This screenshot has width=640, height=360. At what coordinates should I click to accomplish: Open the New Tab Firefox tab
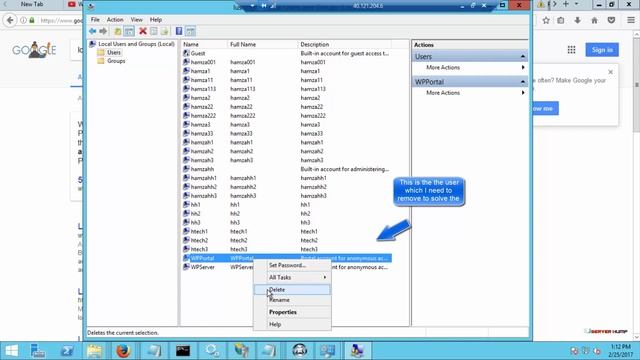(32, 4)
